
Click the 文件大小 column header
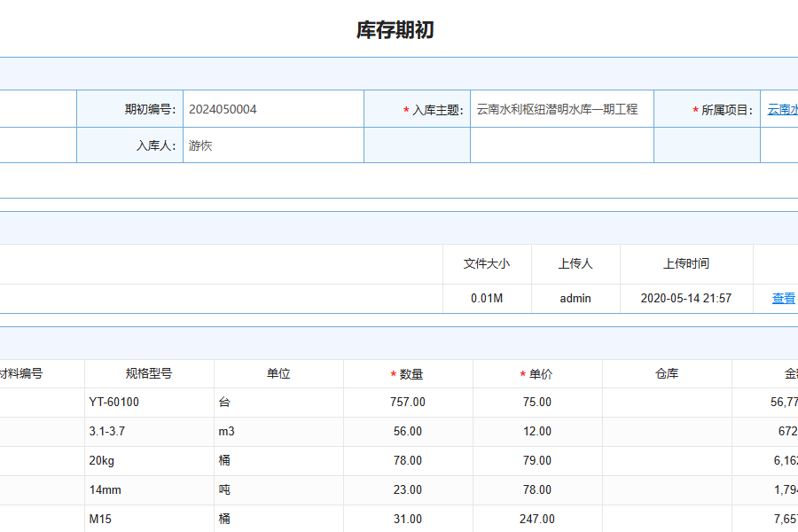[487, 263]
